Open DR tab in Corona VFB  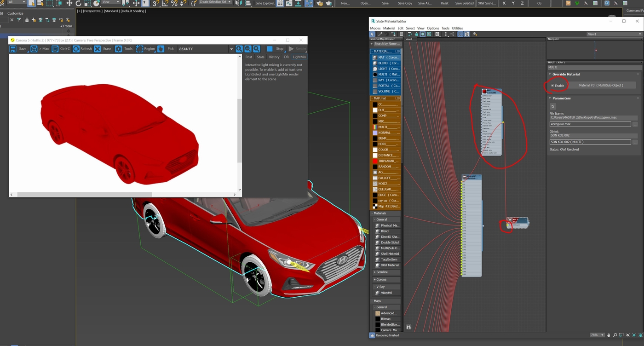pos(286,57)
